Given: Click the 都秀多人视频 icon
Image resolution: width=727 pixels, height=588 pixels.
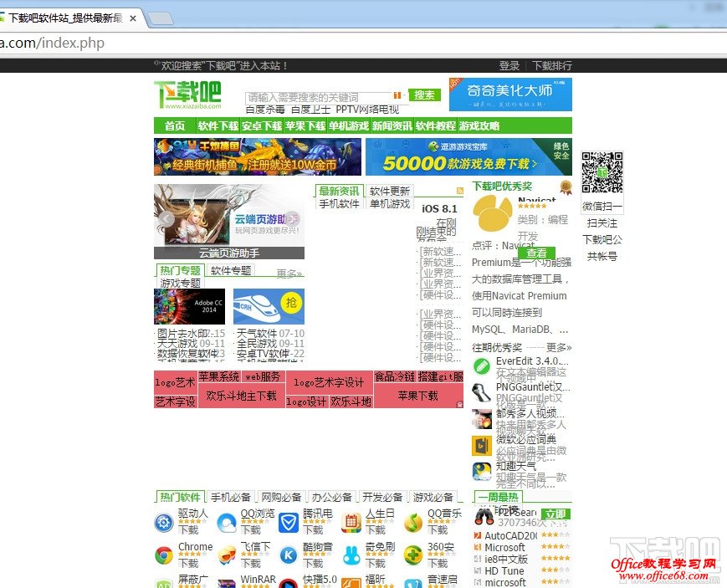Looking at the screenshot, I should 482,419.
